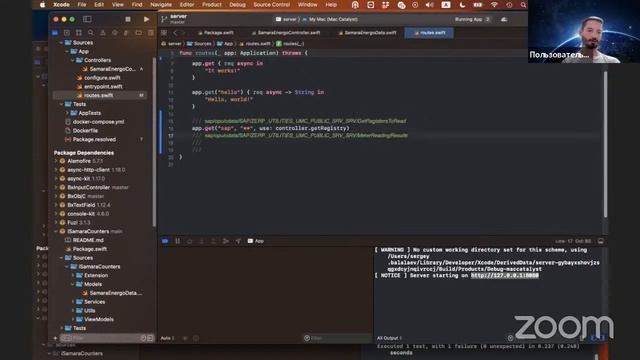Open the Symbol navigator icon
640x360 pixels.
pyautogui.click(x=79, y=33)
